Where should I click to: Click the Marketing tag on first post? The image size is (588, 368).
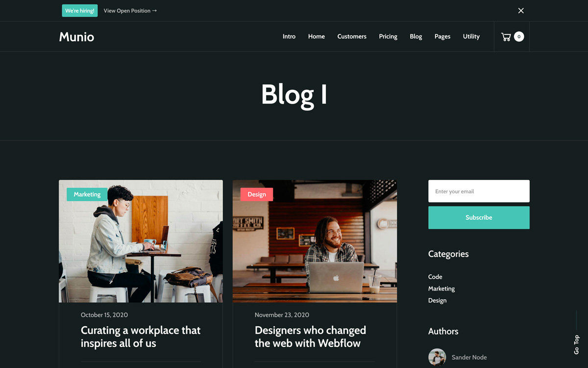tap(87, 194)
